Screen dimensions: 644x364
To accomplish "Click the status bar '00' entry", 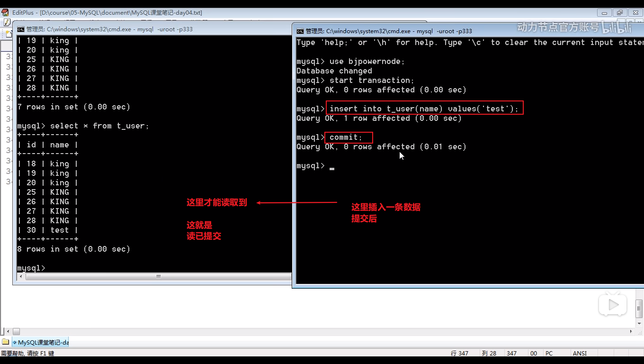I will (x=534, y=353).
